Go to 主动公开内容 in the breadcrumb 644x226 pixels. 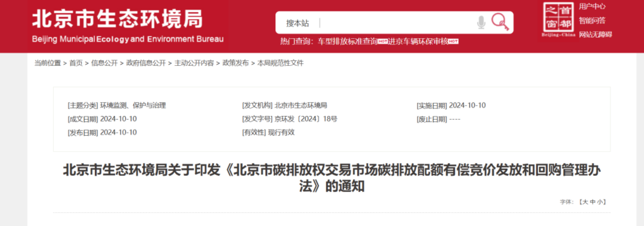point(194,63)
